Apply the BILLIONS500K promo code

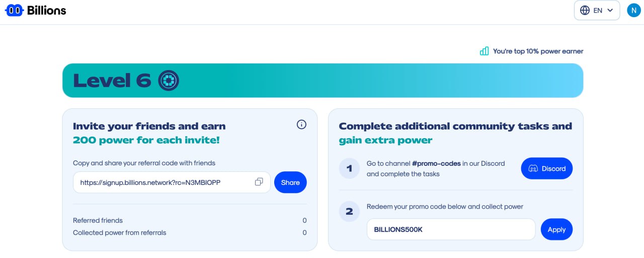[556, 229]
